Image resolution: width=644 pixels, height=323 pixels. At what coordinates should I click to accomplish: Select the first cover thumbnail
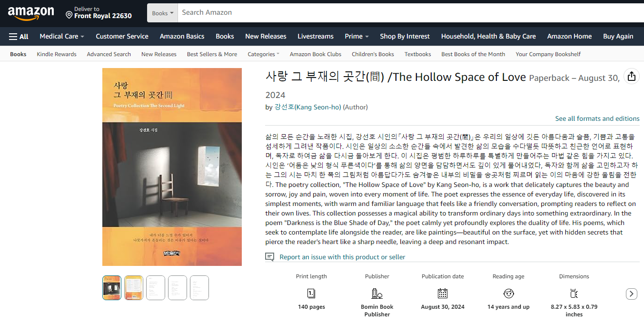point(112,288)
